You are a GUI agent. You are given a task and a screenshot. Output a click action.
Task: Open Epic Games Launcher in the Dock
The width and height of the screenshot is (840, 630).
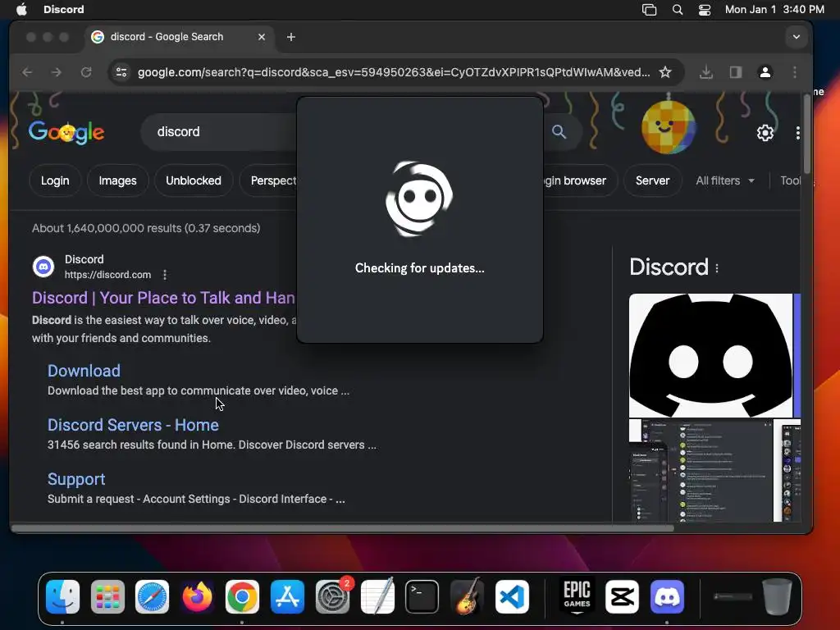tap(577, 596)
